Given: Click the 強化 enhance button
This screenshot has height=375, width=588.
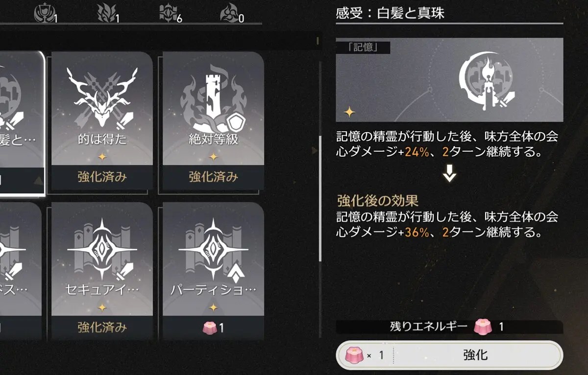Looking at the screenshot, I should 449,355.
